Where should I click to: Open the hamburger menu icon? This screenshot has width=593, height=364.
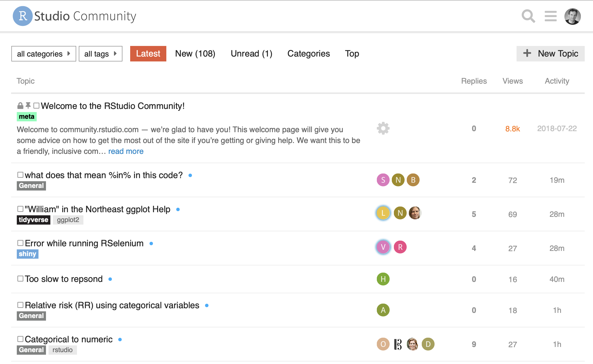pyautogui.click(x=550, y=16)
